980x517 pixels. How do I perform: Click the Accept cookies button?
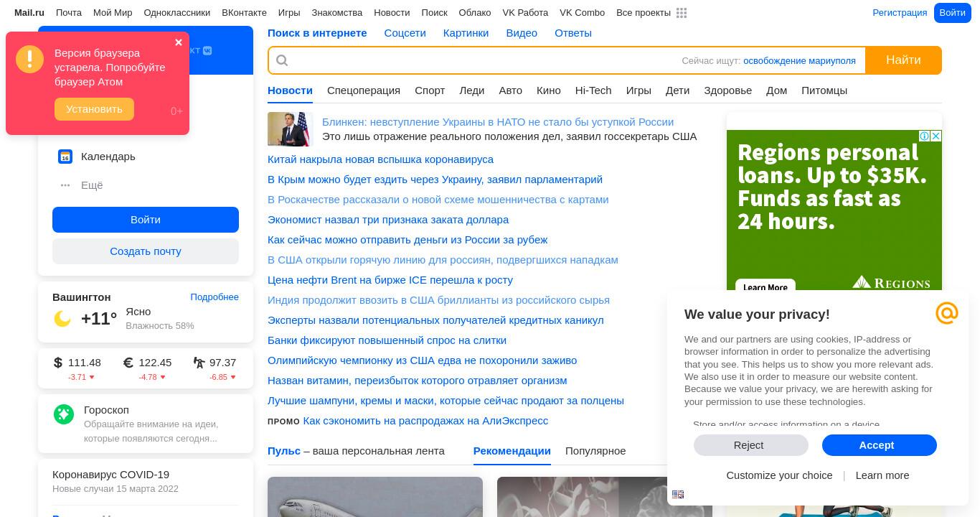click(x=880, y=445)
